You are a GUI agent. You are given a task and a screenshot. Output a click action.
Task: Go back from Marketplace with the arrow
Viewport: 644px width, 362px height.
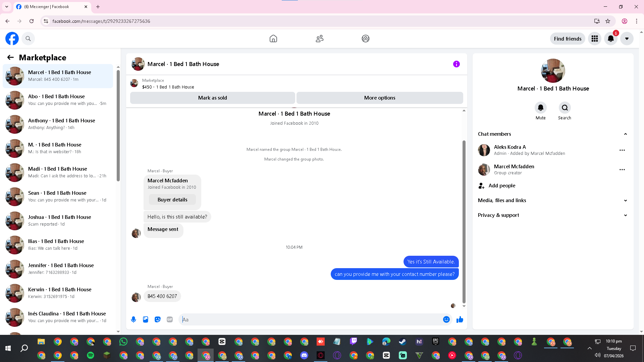coord(10,57)
